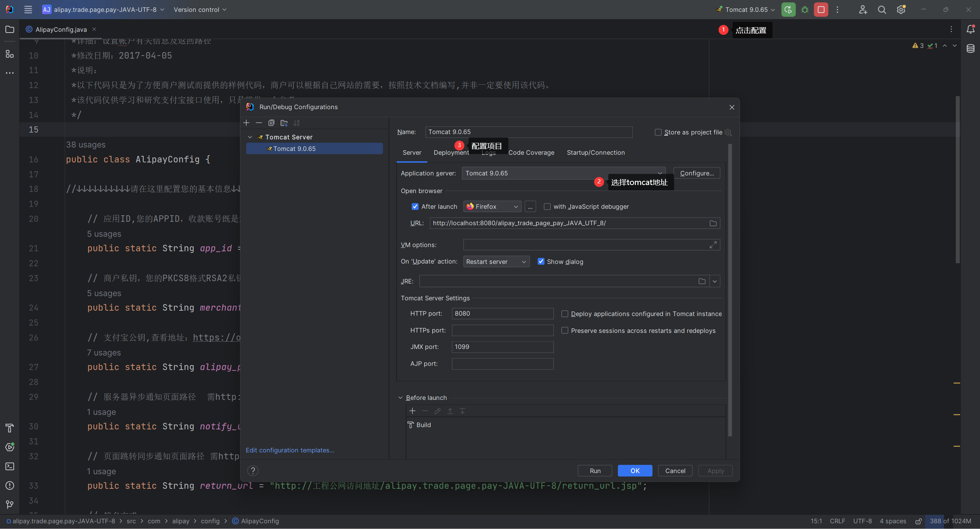Open the Project tool window folder icon

10,29
